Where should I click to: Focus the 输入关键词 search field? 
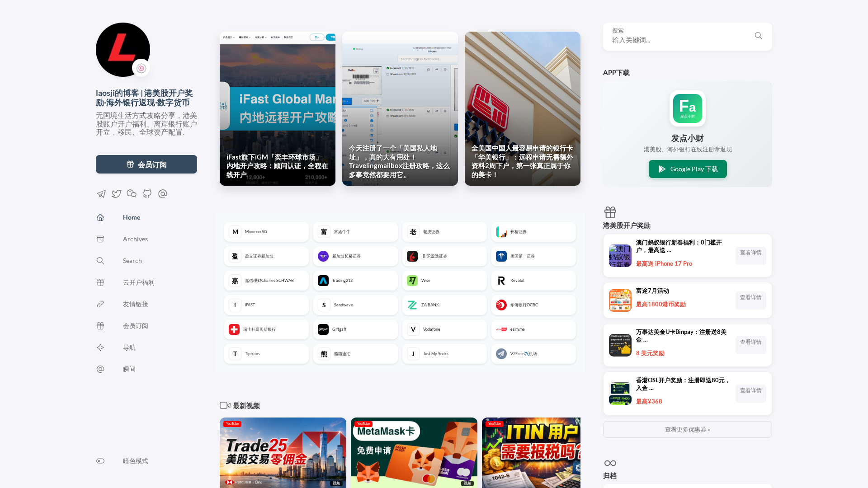point(680,40)
